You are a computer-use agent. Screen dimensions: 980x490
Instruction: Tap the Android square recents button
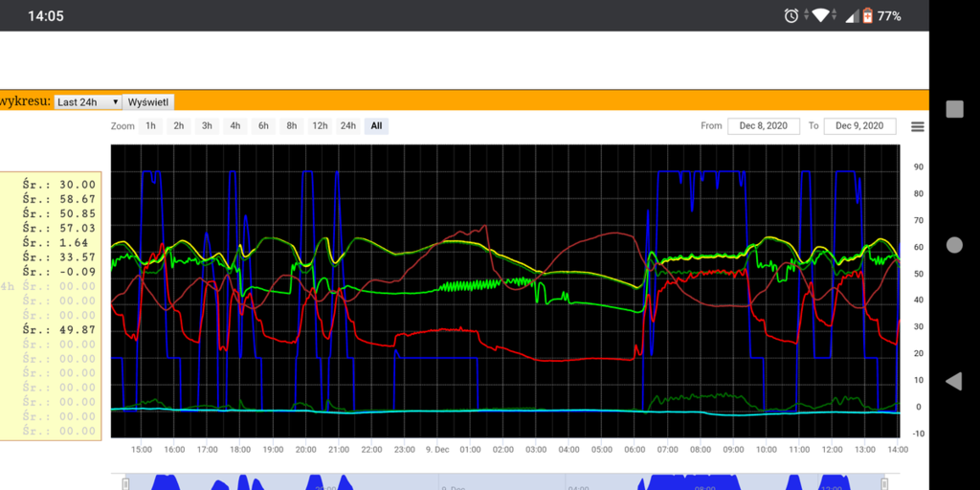click(954, 109)
